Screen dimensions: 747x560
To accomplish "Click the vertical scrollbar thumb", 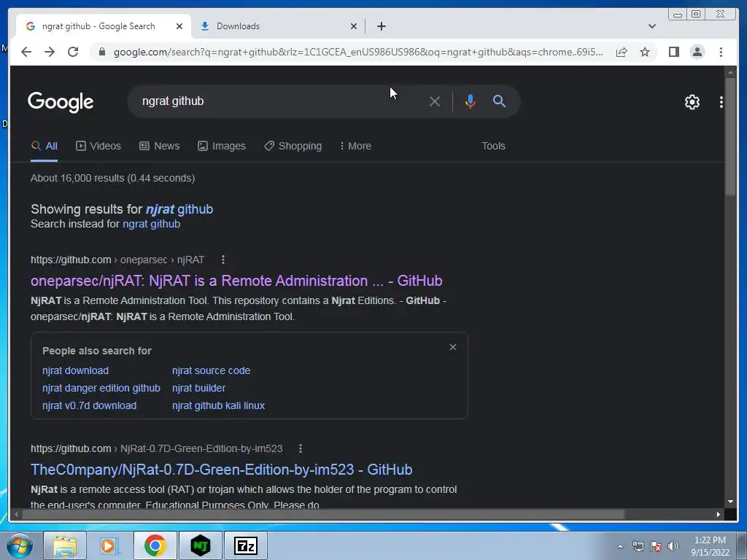I will pyautogui.click(x=730, y=137).
